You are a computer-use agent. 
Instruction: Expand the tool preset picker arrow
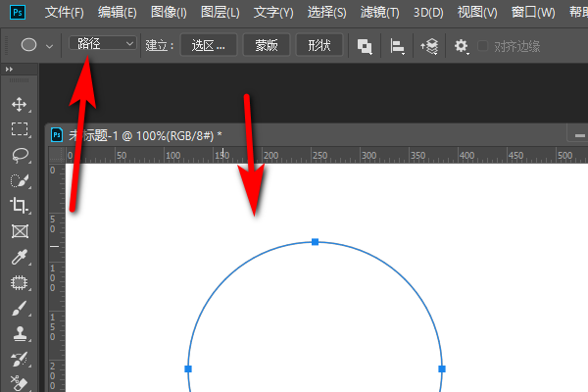tap(49, 46)
